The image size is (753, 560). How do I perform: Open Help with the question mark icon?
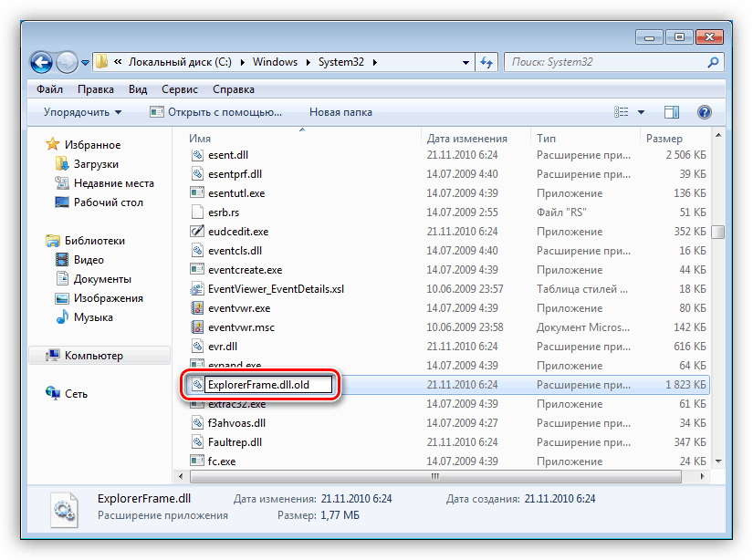coord(704,112)
